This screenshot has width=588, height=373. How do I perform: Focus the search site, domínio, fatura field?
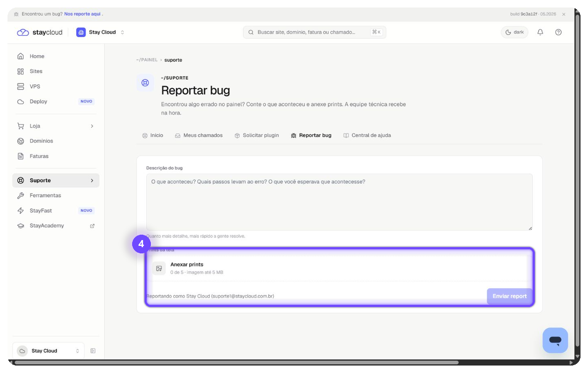click(315, 32)
